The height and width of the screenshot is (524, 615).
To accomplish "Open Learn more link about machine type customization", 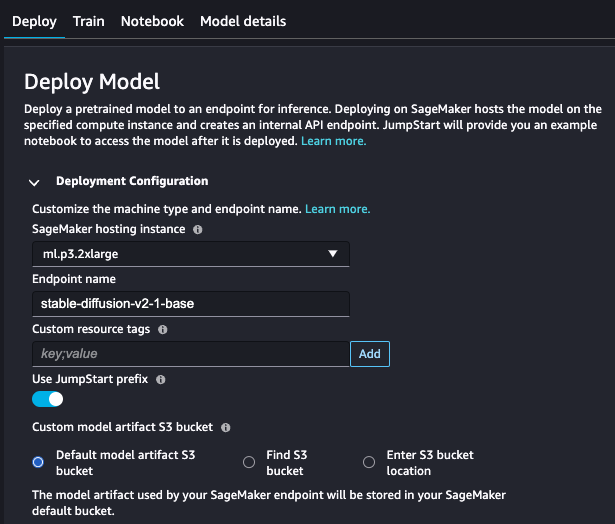I will tap(337, 209).
